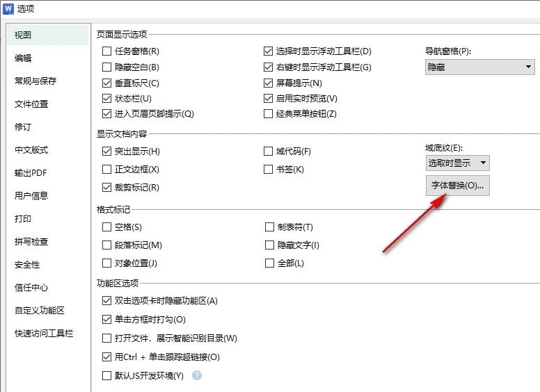The width and height of the screenshot is (540, 392).
Task: Check the 段落标记(M) option
Action: click(106, 245)
